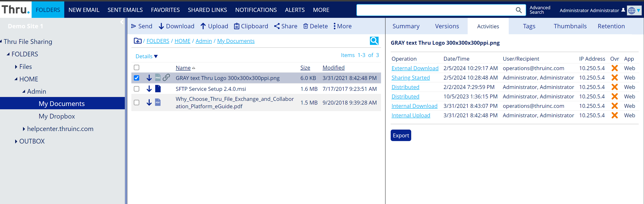This screenshot has height=204, width=644.
Task: Click the PDF file icon for the eGuide
Action: [158, 102]
